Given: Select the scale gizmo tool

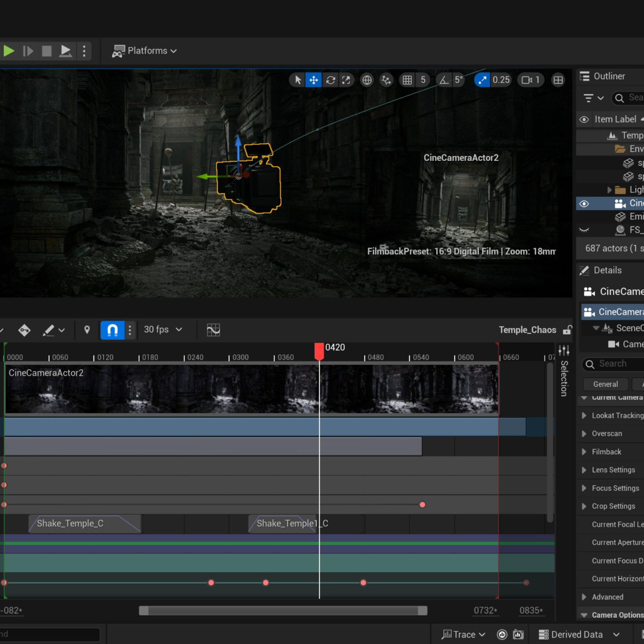Looking at the screenshot, I should tap(346, 80).
